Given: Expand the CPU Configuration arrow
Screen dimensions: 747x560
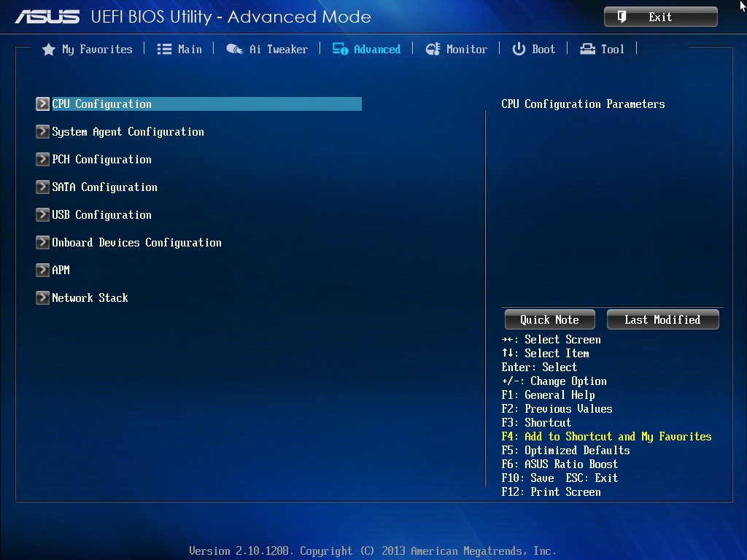Looking at the screenshot, I should (x=42, y=104).
